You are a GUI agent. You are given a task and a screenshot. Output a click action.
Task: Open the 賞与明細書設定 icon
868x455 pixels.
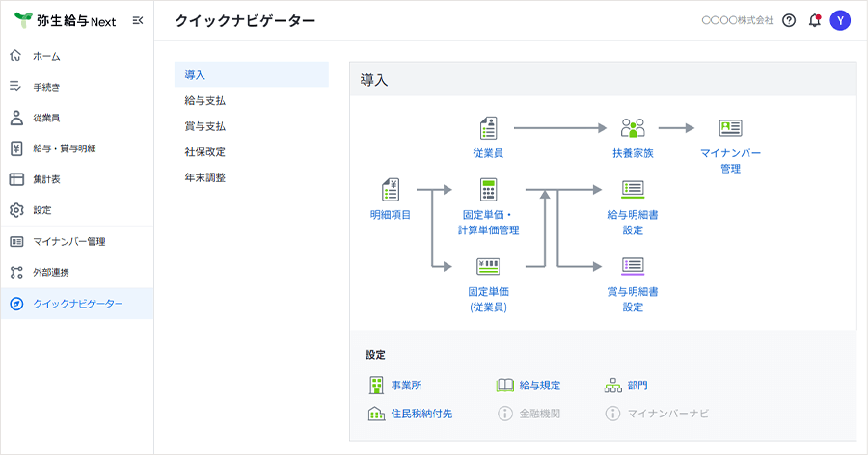[x=633, y=266]
